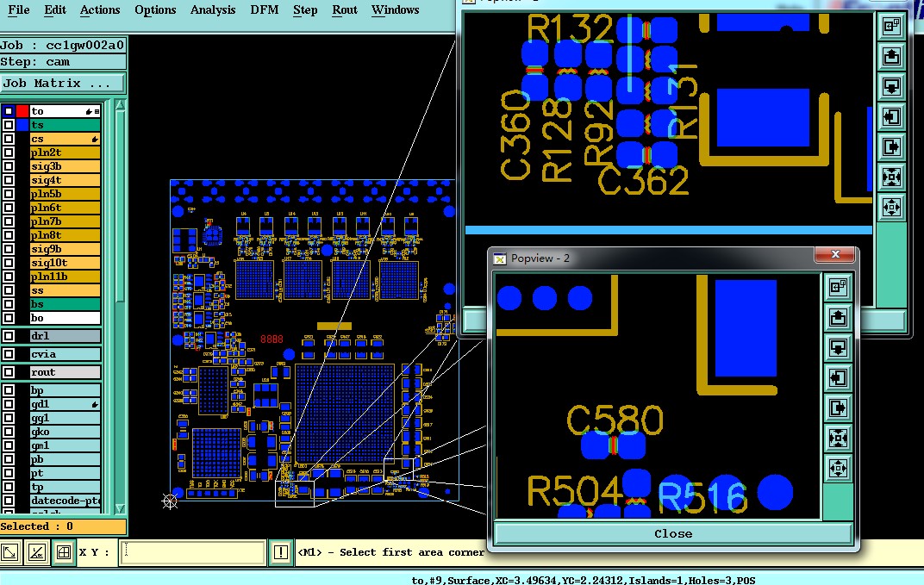
Task: Select layer bo in the layer list
Action: pyautogui.click(x=65, y=318)
